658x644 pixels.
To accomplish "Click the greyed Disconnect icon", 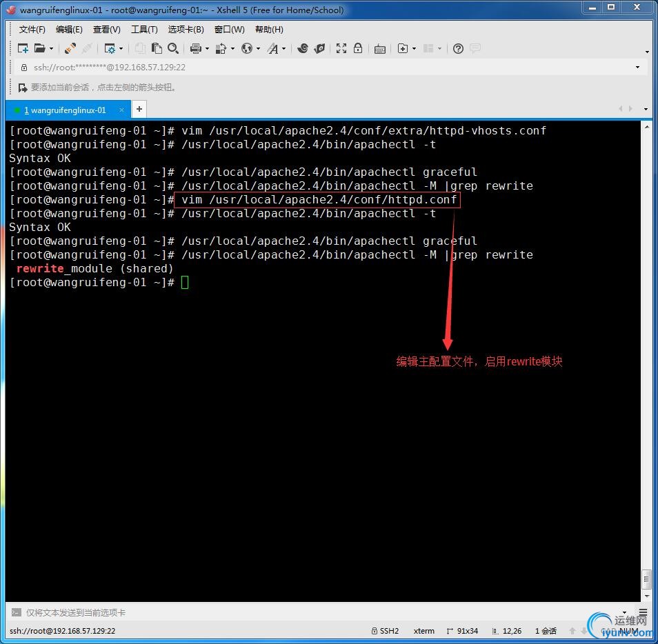I will click(87, 49).
